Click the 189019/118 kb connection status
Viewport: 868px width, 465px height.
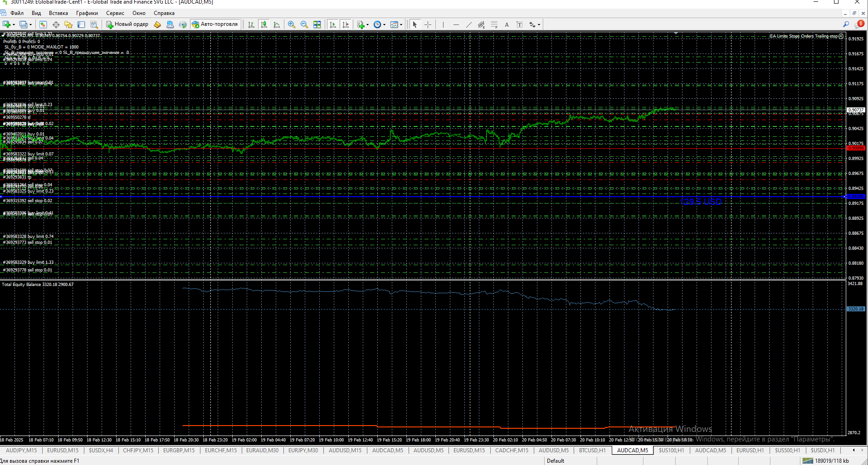826,461
